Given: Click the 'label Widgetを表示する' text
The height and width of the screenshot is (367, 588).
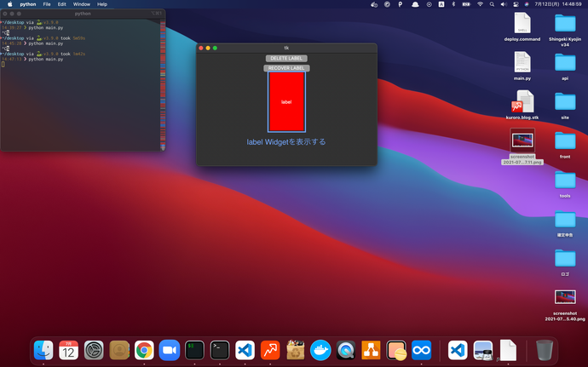Looking at the screenshot, I should point(286,142).
